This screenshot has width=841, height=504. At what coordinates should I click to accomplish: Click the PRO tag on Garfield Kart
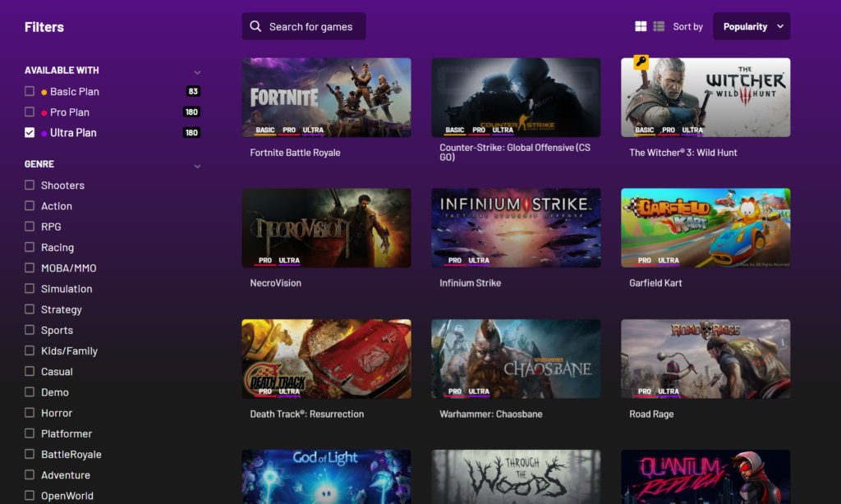pyautogui.click(x=644, y=261)
